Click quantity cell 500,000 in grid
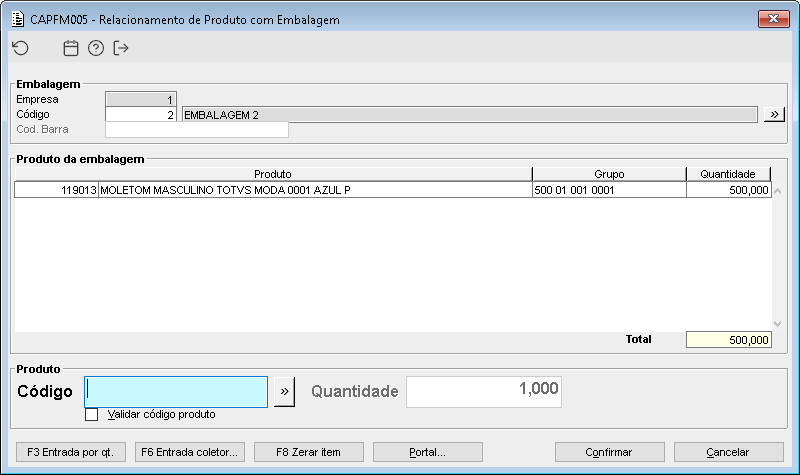800x475 pixels. [729, 190]
